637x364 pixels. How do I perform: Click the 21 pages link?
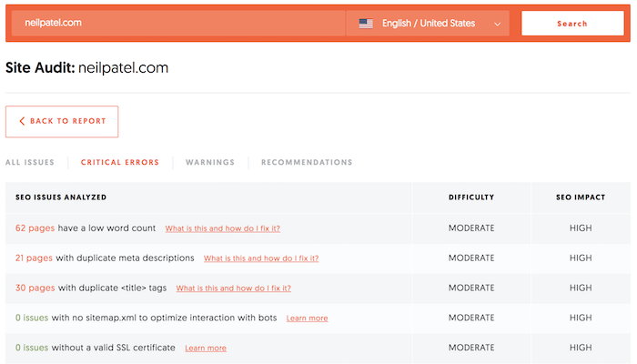pyautogui.click(x=35, y=258)
